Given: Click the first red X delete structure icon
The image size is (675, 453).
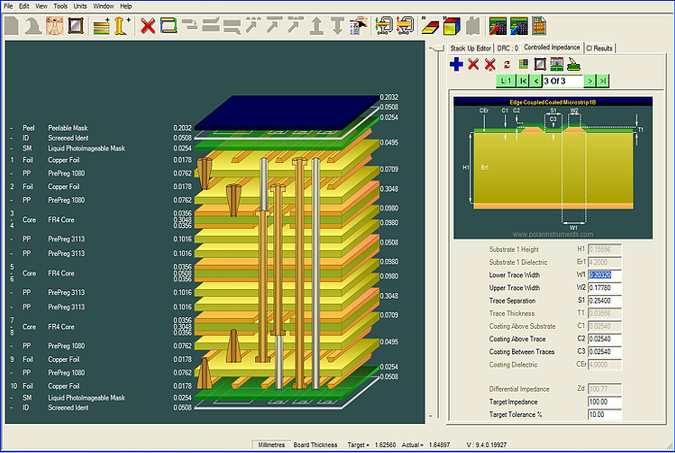Looking at the screenshot, I should point(474,64).
